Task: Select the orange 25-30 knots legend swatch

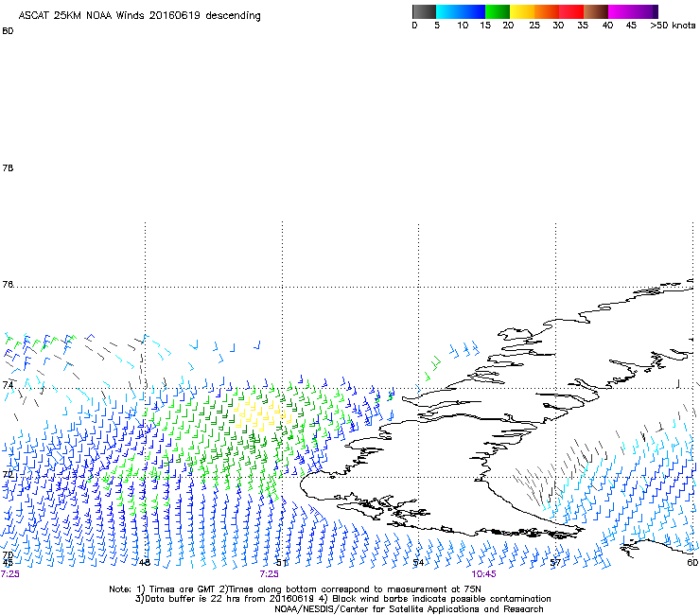Action: [547, 11]
